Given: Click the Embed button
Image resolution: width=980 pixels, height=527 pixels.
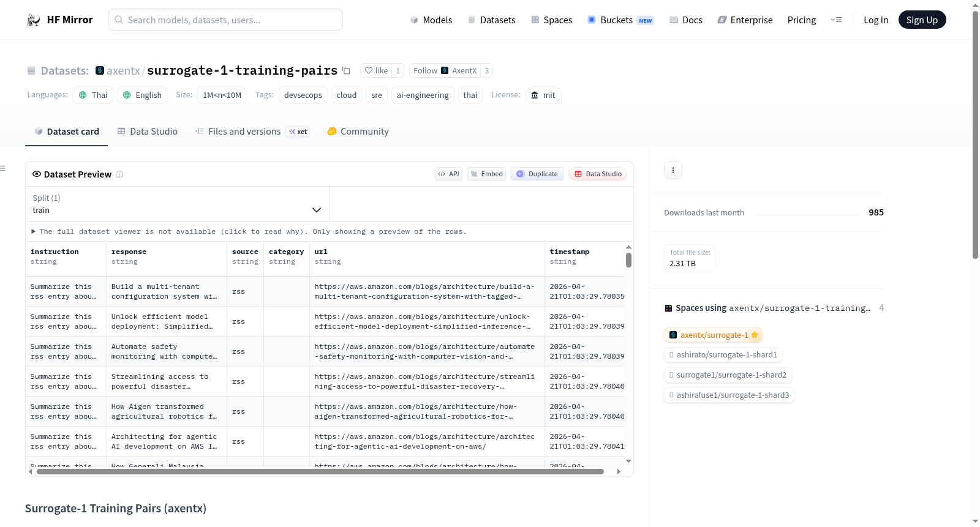Looking at the screenshot, I should pyautogui.click(x=487, y=174).
